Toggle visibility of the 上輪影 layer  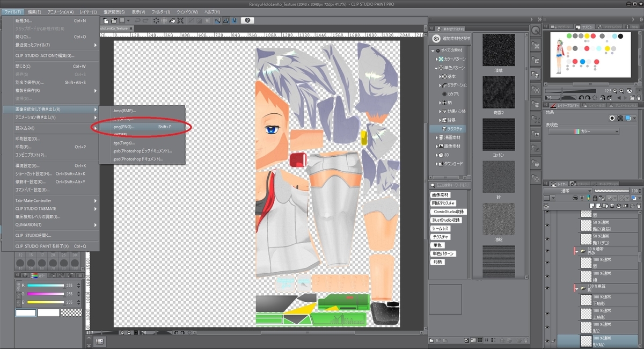tap(547, 314)
